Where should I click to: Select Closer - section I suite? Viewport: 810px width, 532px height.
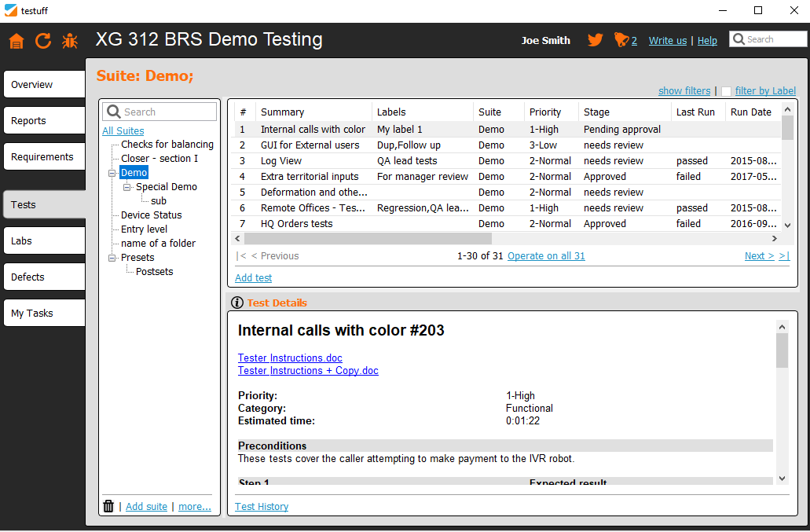coord(159,159)
